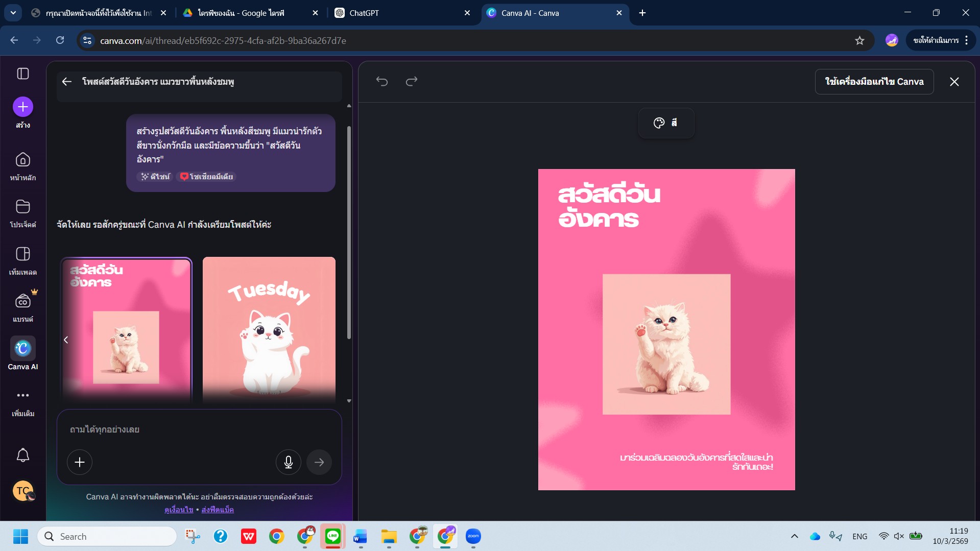Click the microphone voice input button
The image size is (980, 551).
[288, 462]
